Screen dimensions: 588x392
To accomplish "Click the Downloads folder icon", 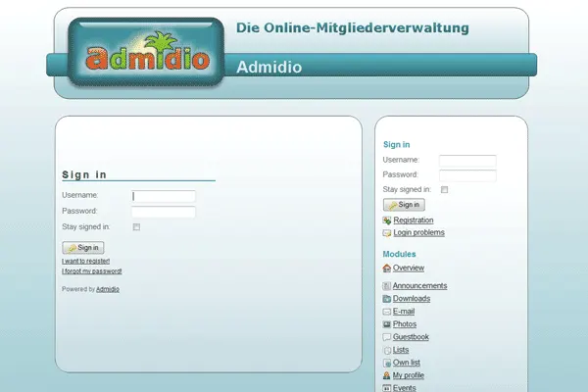I will 387,299.
